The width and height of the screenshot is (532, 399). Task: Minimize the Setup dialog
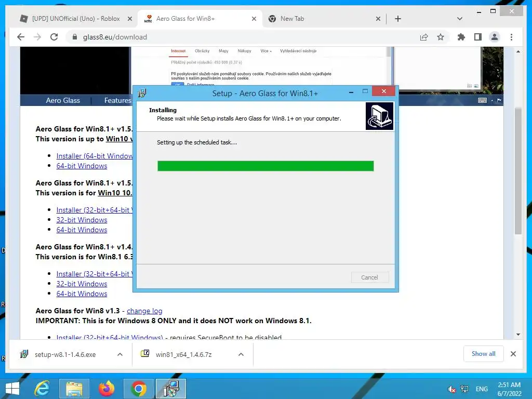351,91
